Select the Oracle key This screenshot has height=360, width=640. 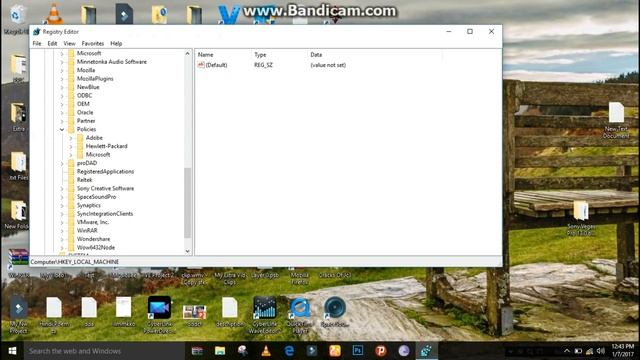tap(85, 112)
